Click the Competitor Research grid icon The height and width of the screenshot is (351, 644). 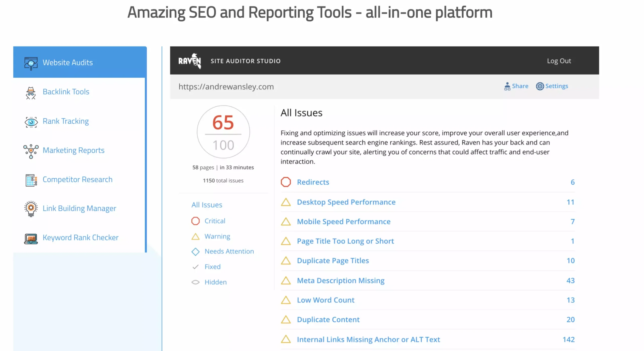click(31, 180)
